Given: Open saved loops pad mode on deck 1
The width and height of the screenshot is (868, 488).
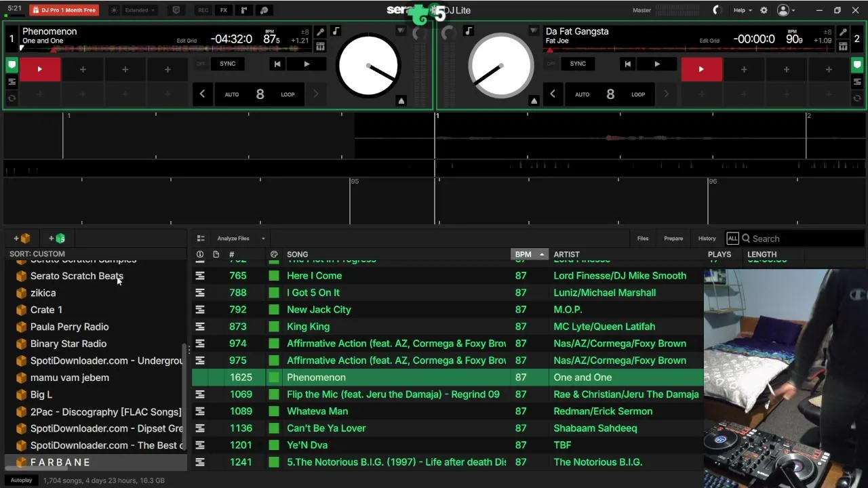Looking at the screenshot, I should [x=12, y=98].
